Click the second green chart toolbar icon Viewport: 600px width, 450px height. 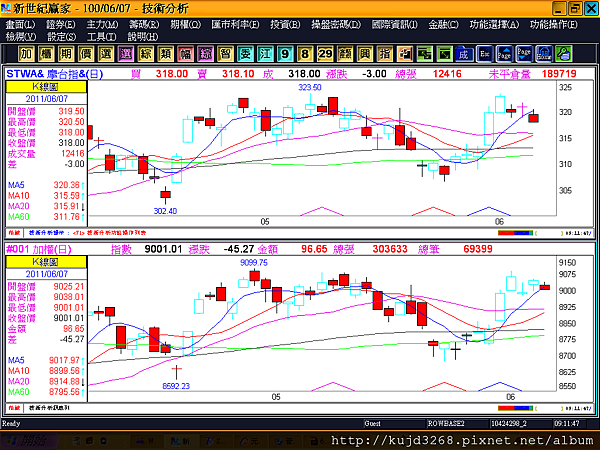[444, 54]
